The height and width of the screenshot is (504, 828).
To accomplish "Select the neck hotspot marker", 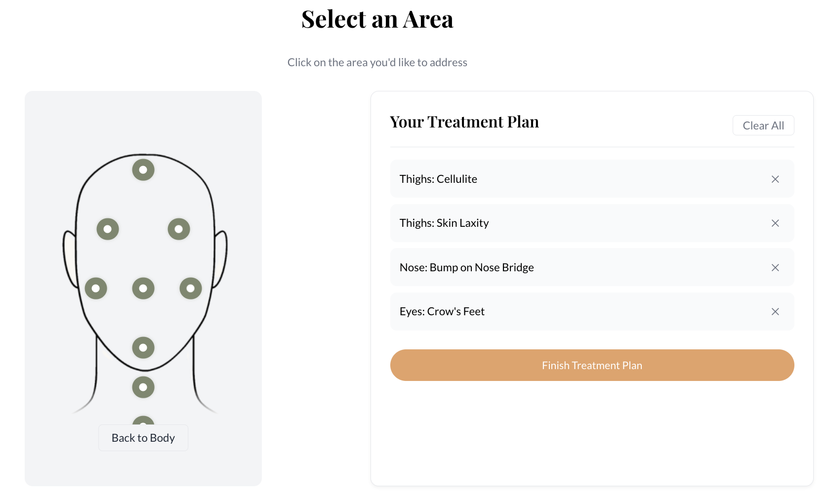I will point(143,387).
